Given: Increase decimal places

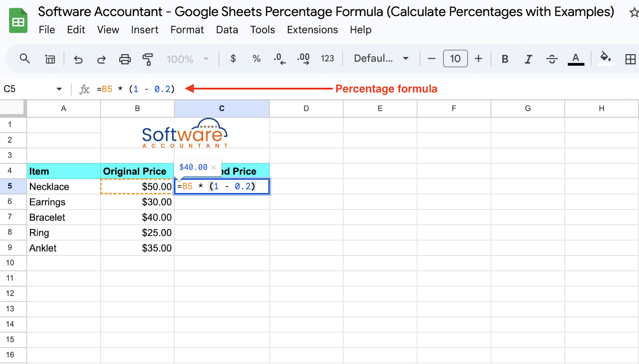Looking at the screenshot, I should (x=304, y=59).
